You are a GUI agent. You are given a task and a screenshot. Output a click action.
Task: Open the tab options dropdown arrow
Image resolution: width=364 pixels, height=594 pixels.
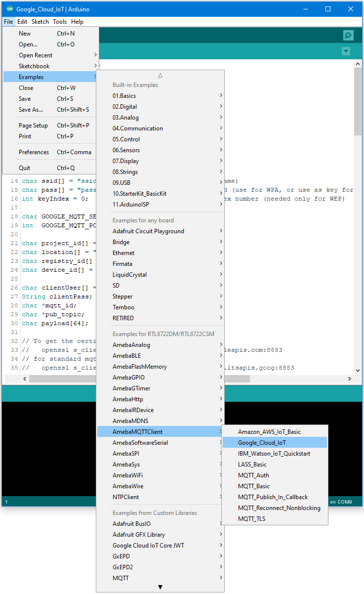(x=346, y=51)
